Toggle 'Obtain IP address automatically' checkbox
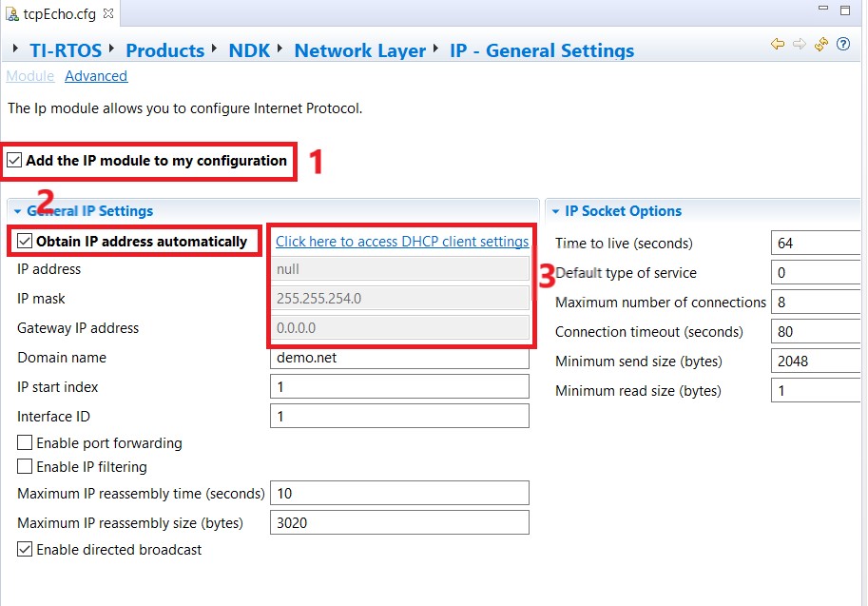The image size is (868, 606). (25, 242)
